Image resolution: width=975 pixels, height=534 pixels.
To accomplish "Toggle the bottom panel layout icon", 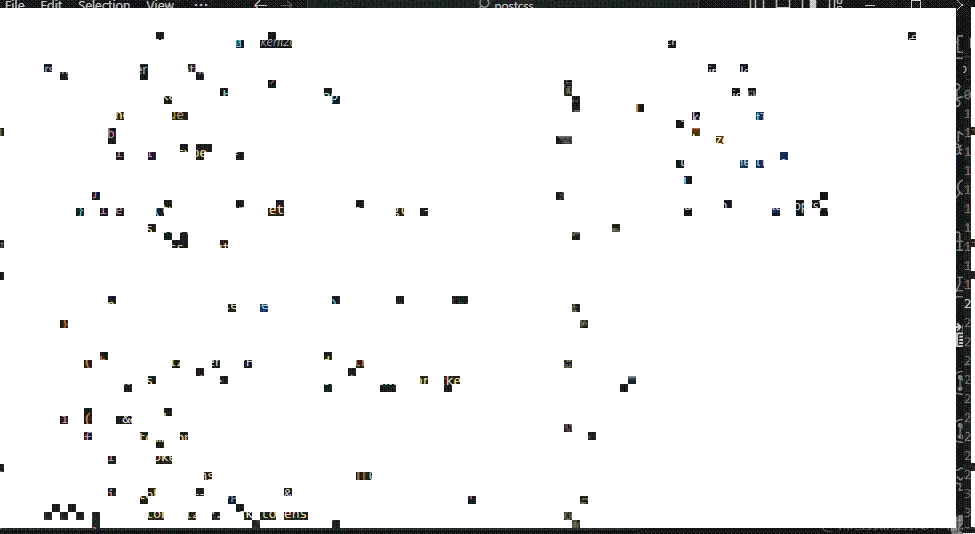I will pos(783,5).
